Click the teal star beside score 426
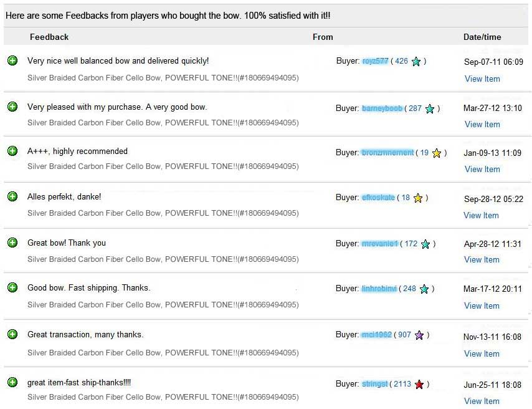 [416, 62]
